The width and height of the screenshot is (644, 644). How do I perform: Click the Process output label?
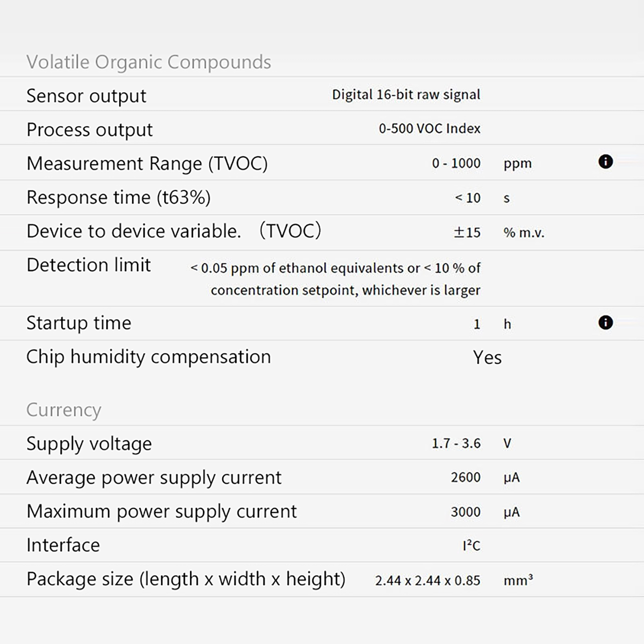click(x=89, y=130)
